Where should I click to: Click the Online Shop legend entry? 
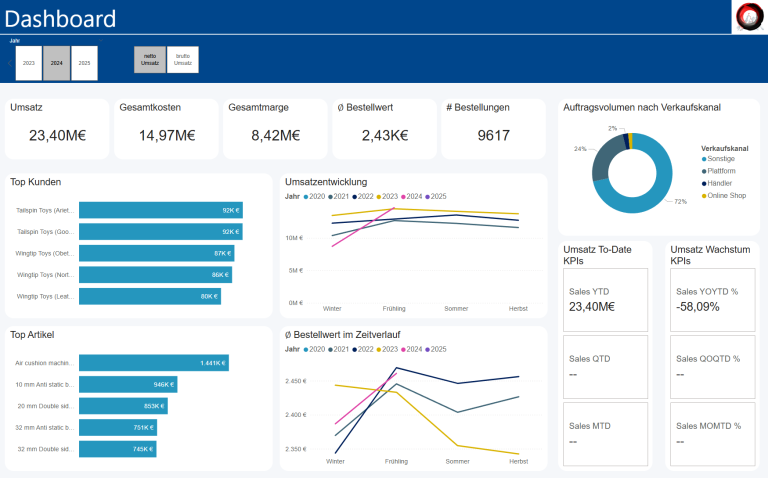[x=727, y=196]
